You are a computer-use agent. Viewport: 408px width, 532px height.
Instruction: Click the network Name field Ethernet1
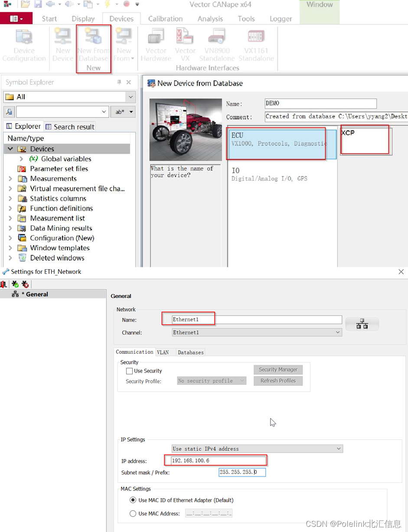[x=257, y=320]
